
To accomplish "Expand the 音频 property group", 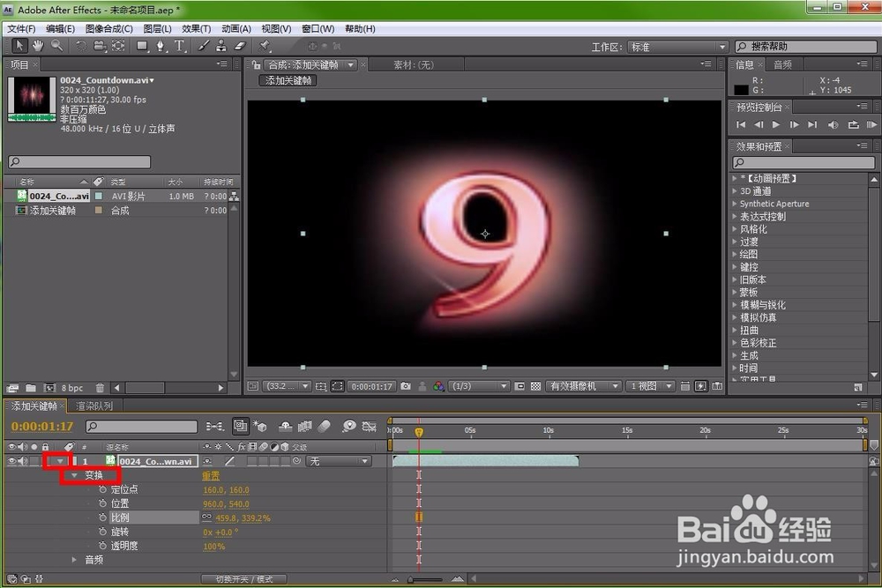I will tap(74, 560).
